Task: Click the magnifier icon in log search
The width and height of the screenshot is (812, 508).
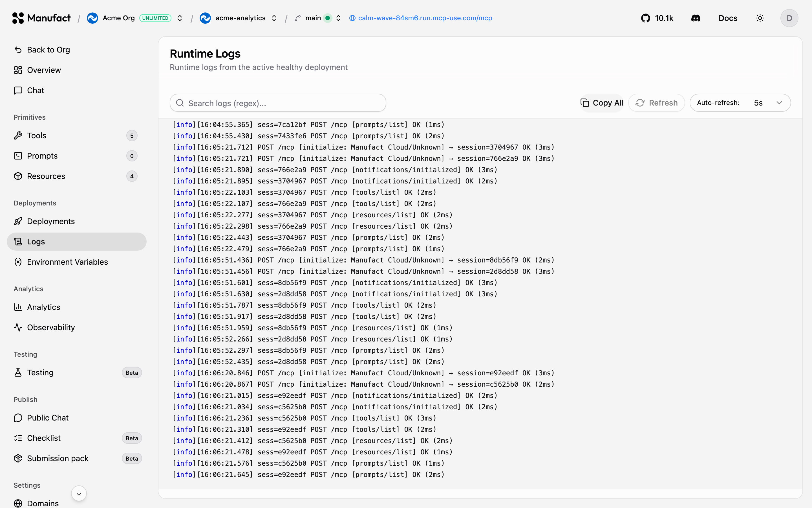Action: 180,103
